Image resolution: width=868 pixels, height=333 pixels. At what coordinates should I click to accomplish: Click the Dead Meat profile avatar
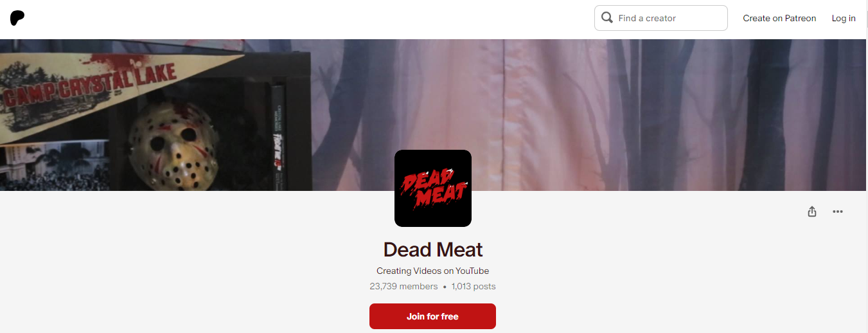click(433, 188)
